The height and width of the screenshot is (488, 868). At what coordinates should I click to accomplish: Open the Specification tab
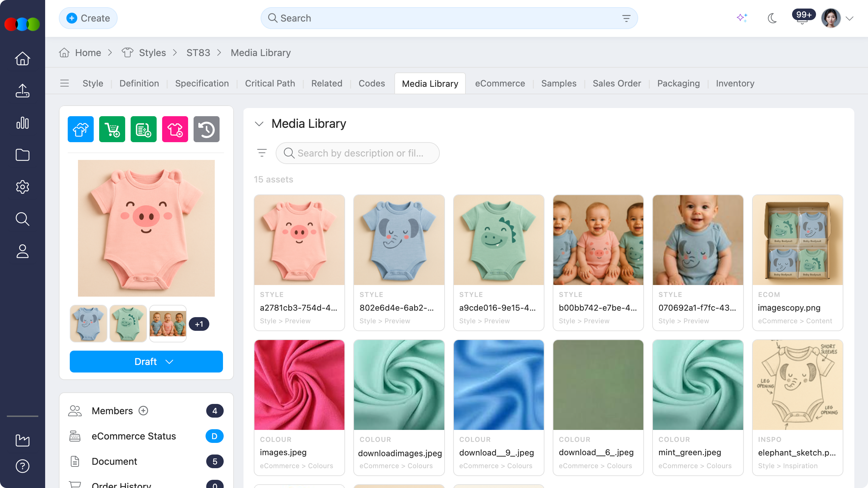pos(202,83)
